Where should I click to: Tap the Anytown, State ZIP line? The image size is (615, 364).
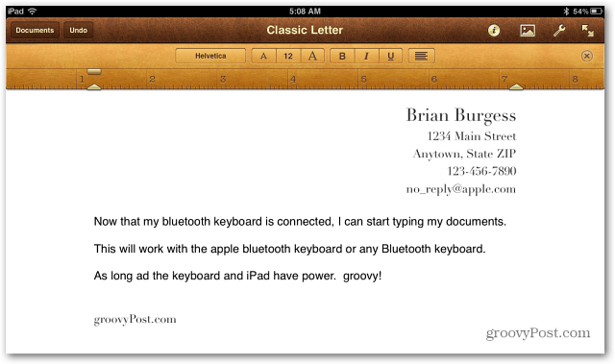464,154
